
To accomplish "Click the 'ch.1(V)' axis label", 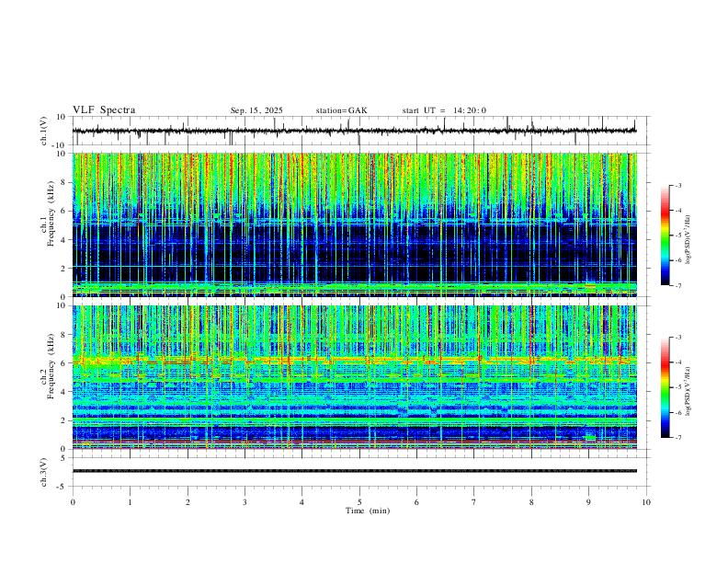I will (44, 131).
